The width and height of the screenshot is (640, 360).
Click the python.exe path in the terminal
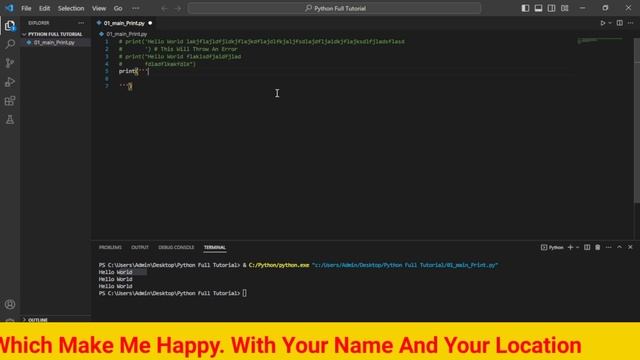[279, 265]
